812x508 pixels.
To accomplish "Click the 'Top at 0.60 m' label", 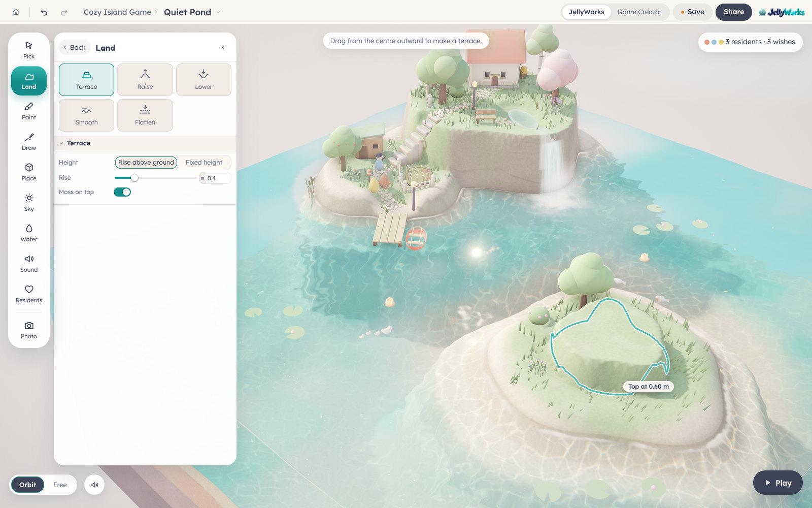I will pyautogui.click(x=648, y=387).
